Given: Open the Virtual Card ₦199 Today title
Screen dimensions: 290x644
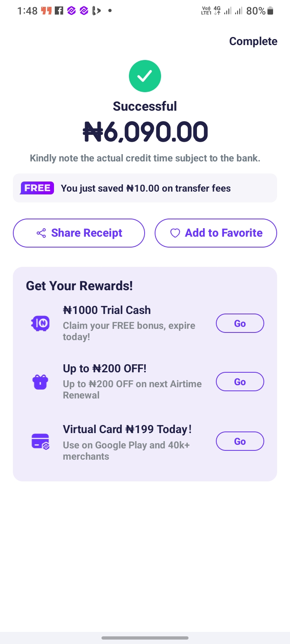Looking at the screenshot, I should (x=127, y=429).
